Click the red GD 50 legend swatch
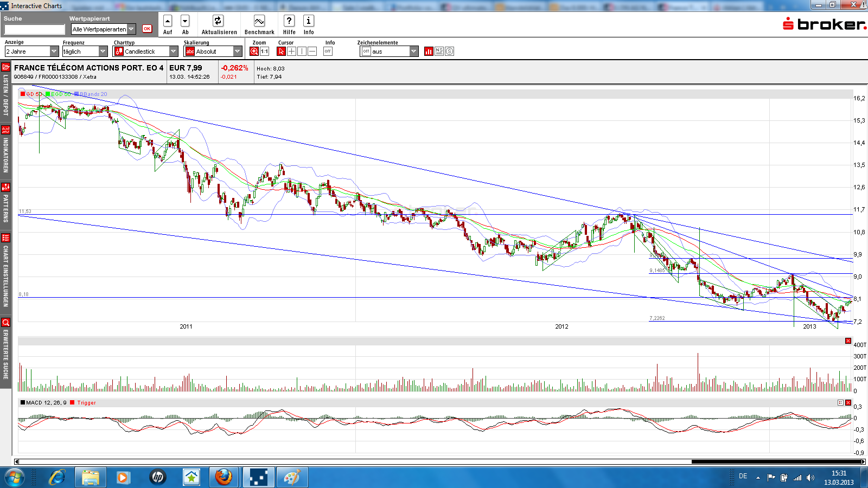The image size is (868, 488). (x=22, y=93)
